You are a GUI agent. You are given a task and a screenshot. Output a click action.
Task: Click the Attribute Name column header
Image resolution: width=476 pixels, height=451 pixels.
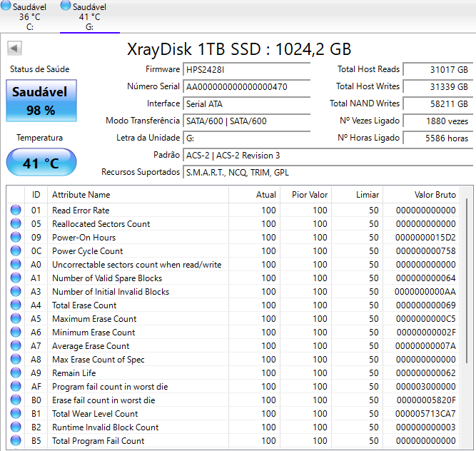pyautogui.click(x=81, y=195)
